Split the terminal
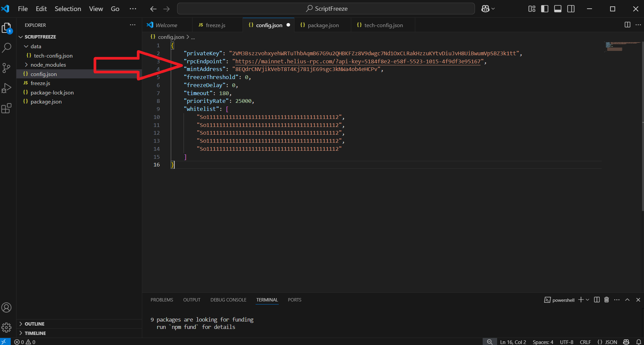This screenshot has height=345, width=644. tap(597, 300)
